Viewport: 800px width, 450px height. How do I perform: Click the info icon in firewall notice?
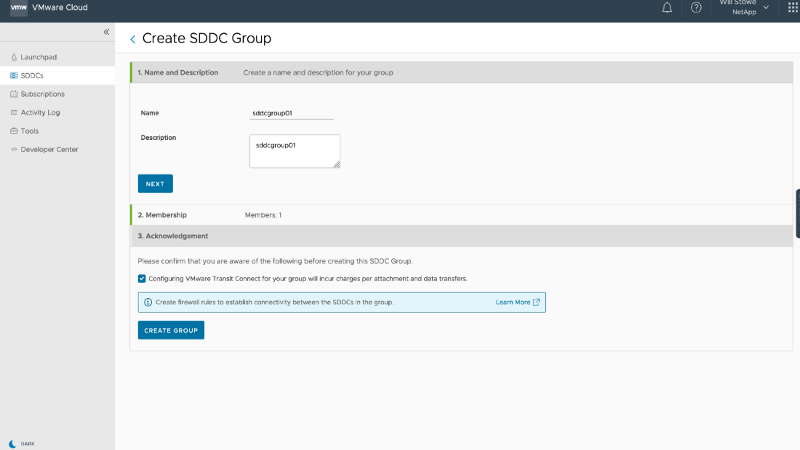pyautogui.click(x=148, y=302)
